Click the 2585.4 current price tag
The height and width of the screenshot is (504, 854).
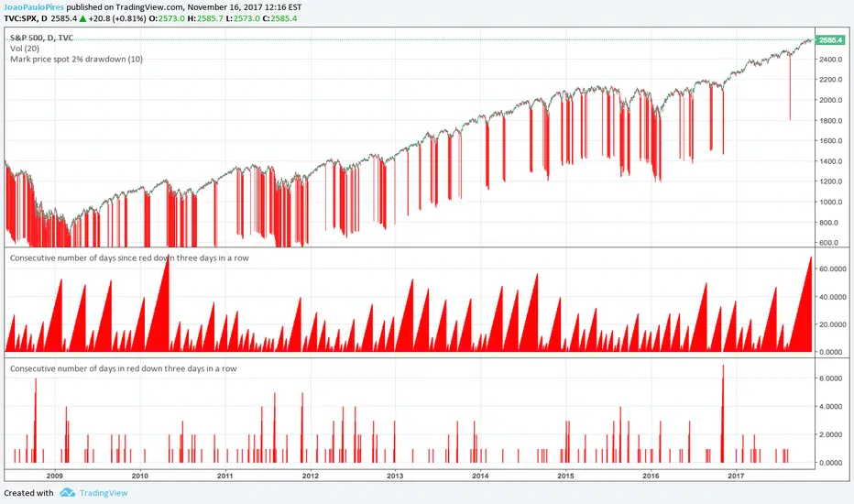point(830,39)
